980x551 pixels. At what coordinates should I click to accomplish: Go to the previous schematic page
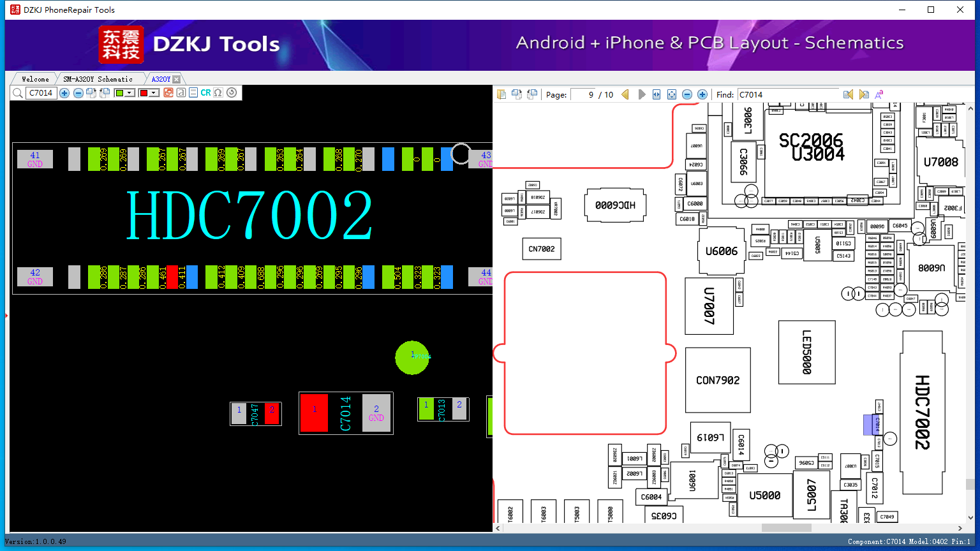tap(625, 94)
